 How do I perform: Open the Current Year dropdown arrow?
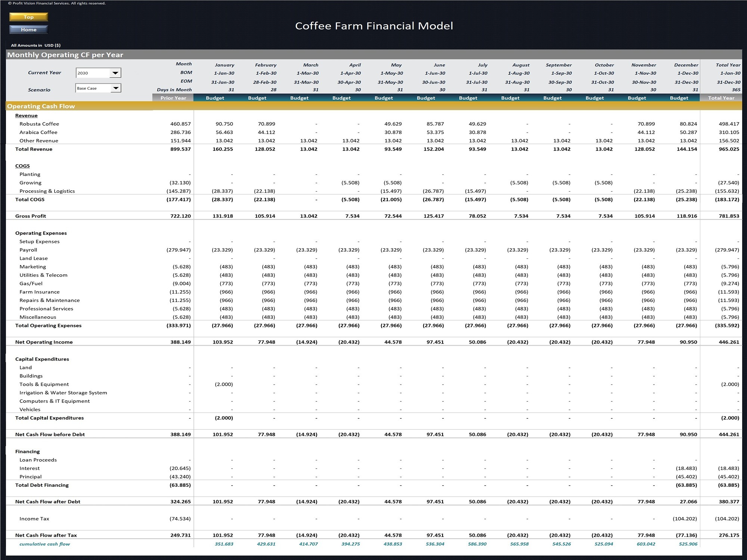click(115, 73)
